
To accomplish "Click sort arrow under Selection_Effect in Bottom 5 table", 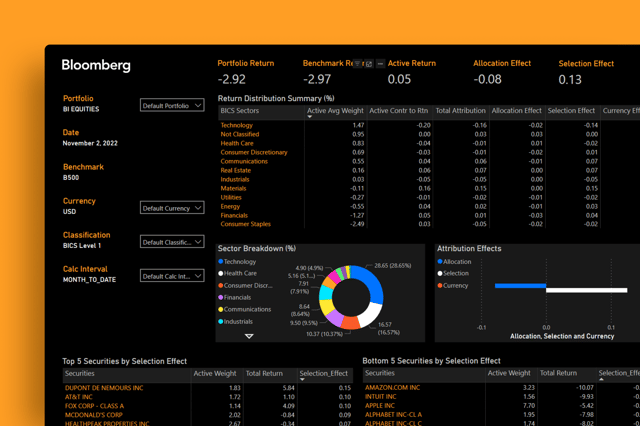I will pyautogui.click(x=601, y=379).
